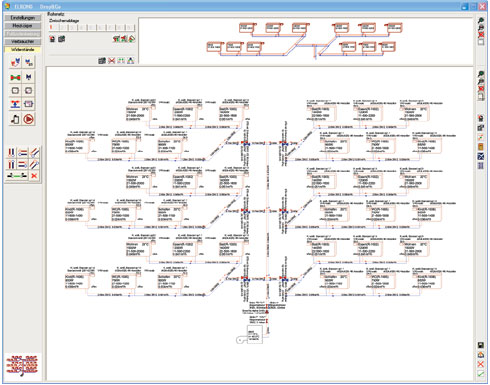490x385 pixels.
Task: Cancel with the red X at bottom right
Action: tap(481, 364)
